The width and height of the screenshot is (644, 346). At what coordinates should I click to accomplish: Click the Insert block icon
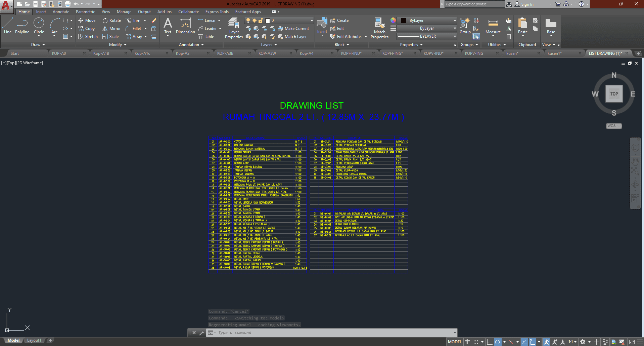click(x=322, y=26)
